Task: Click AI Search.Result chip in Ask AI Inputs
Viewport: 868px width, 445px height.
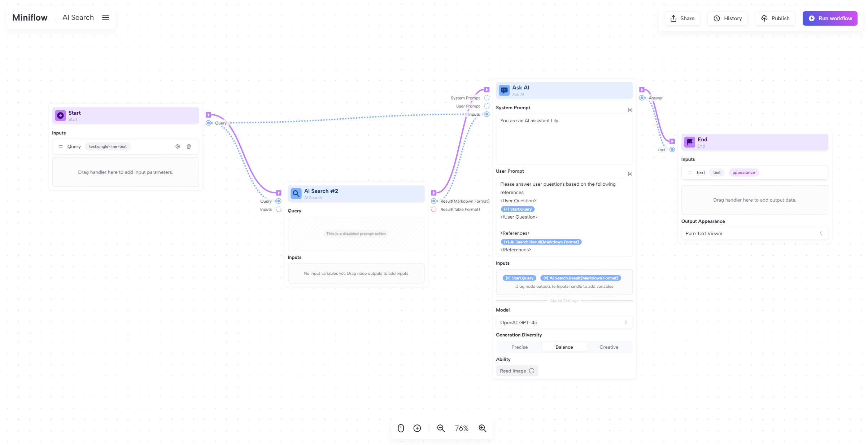Action: click(x=580, y=278)
